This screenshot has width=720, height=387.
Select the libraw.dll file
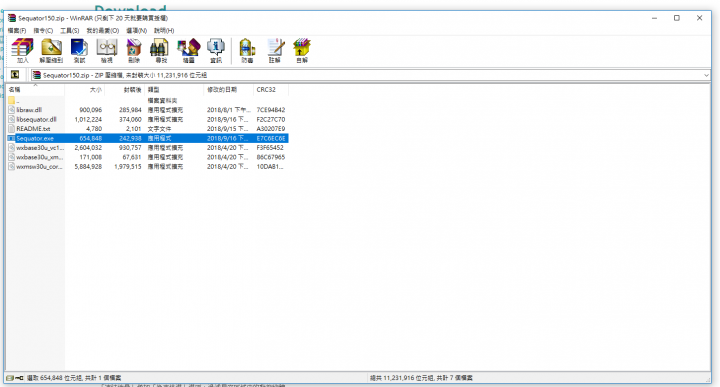point(29,110)
